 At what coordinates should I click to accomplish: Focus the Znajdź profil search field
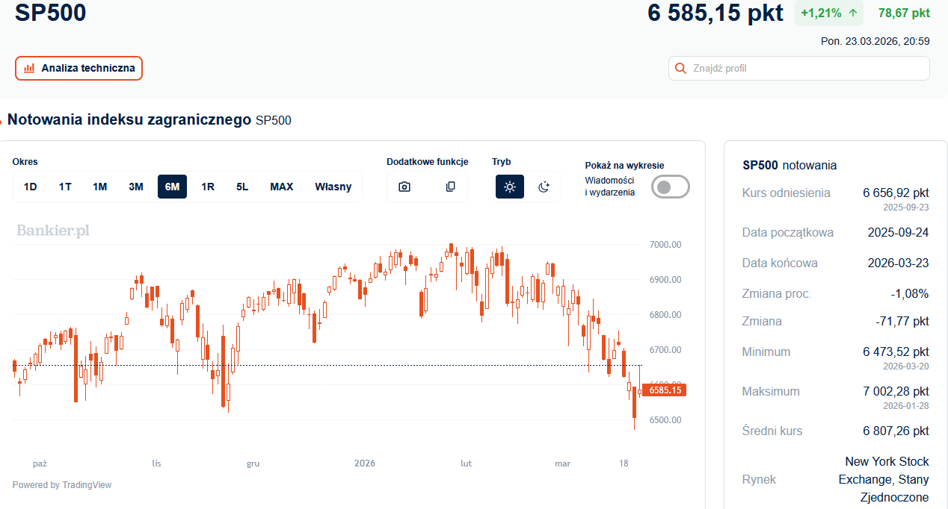coord(799,68)
